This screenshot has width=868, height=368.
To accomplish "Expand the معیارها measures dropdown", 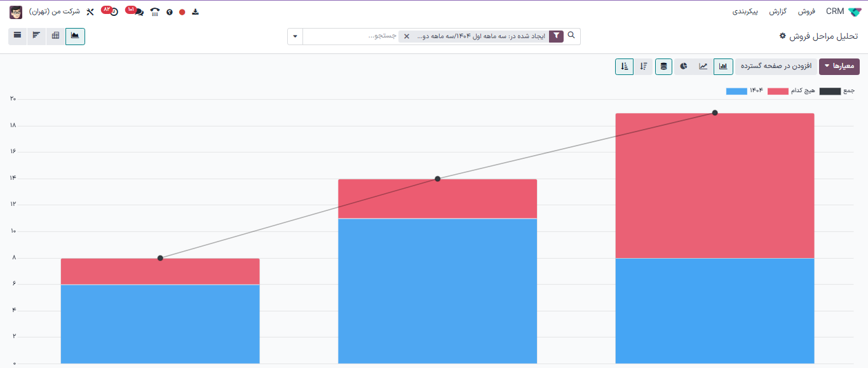I will (x=839, y=66).
